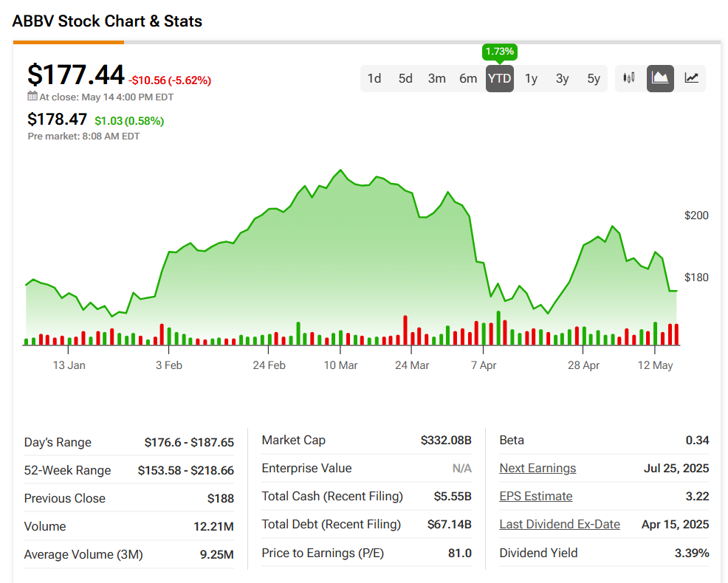Click the 24 Mar axis date label
Screen dimensions: 728x583
(x=412, y=365)
